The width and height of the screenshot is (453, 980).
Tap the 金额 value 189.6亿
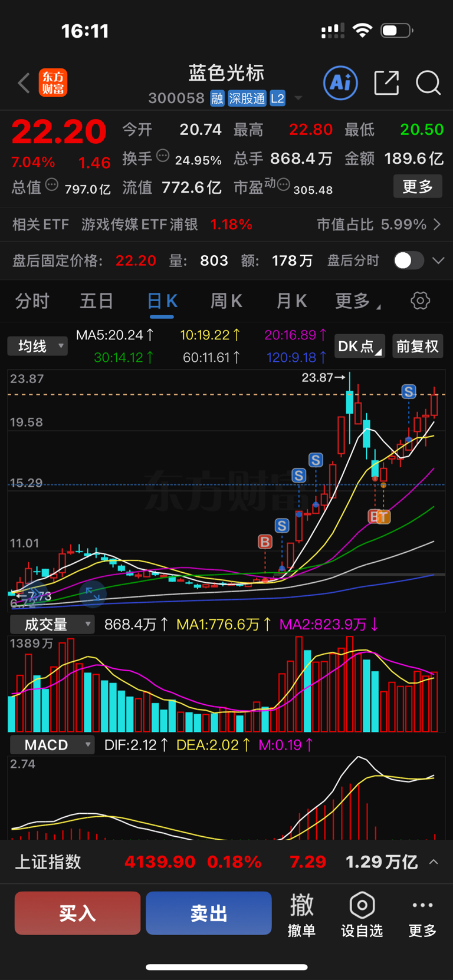coord(413,159)
